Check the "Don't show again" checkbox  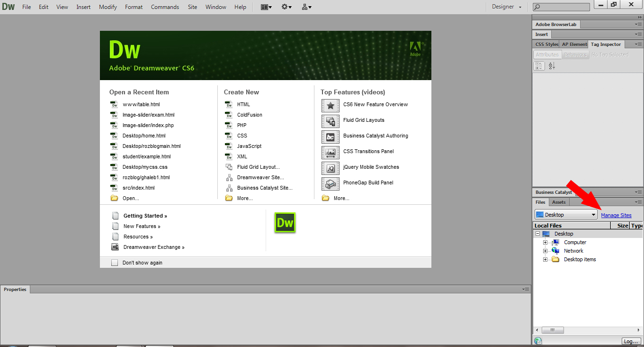click(115, 263)
